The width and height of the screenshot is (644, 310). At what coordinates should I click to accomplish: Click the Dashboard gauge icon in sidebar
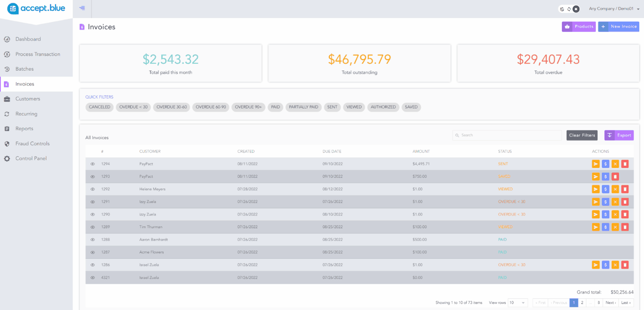click(x=7, y=39)
